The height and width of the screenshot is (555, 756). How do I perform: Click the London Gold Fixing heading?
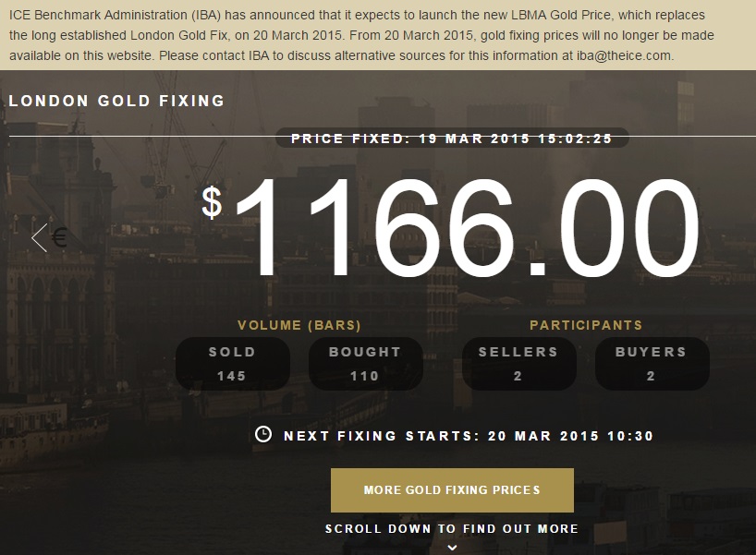pos(116,100)
